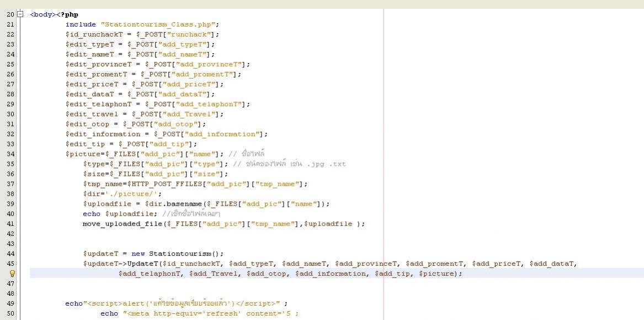Image resolution: width=644 pixels, height=320 pixels.
Task: Click the $id_runchackT variable on line 22
Action: pos(94,34)
